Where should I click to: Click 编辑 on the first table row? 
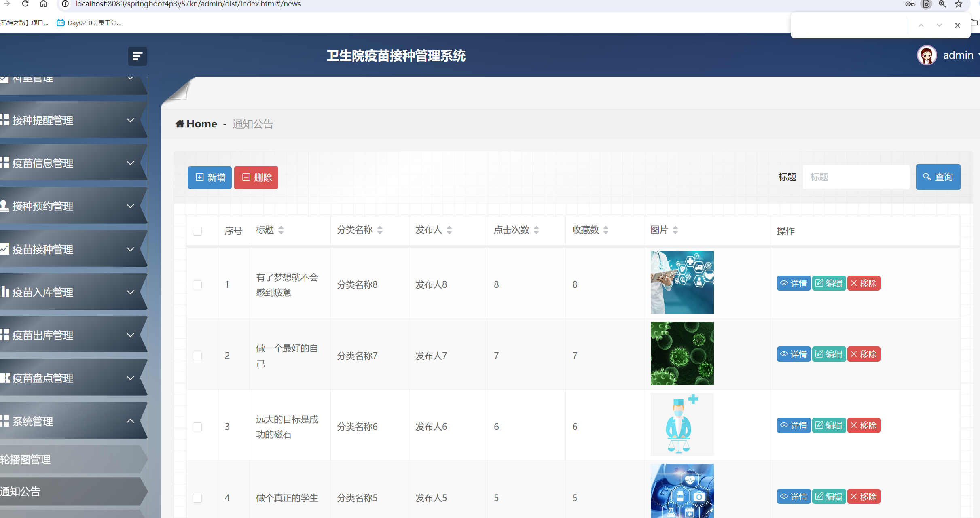829,283
